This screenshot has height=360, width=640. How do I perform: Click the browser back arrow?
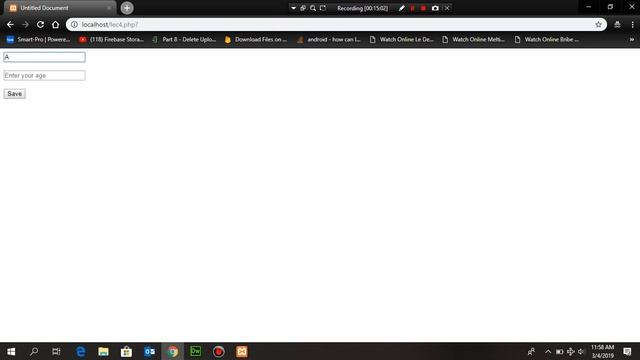10,24
